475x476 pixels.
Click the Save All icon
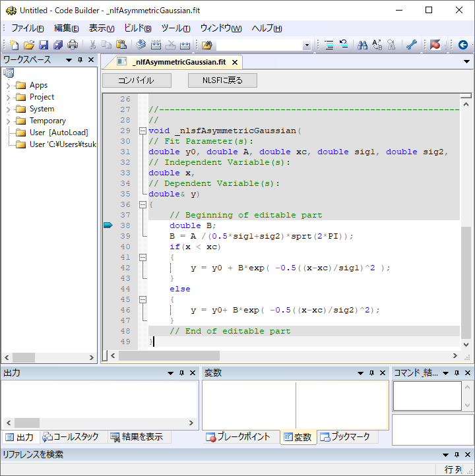pyautogui.click(x=58, y=45)
